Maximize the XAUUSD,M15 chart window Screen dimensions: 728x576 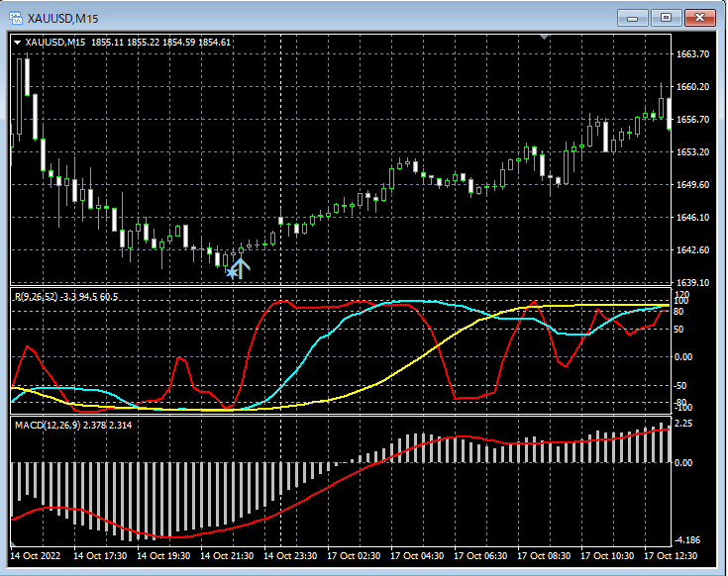click(x=666, y=18)
